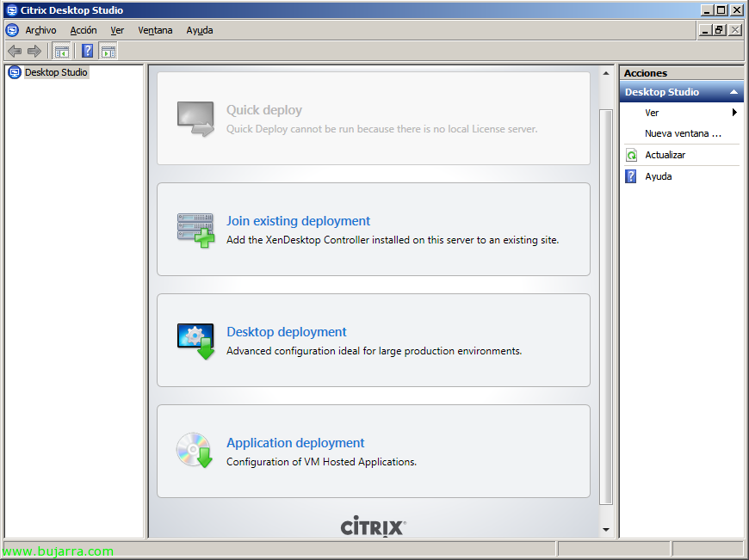749x560 pixels.
Task: Click the green Actualizar refresh icon
Action: [x=631, y=156]
